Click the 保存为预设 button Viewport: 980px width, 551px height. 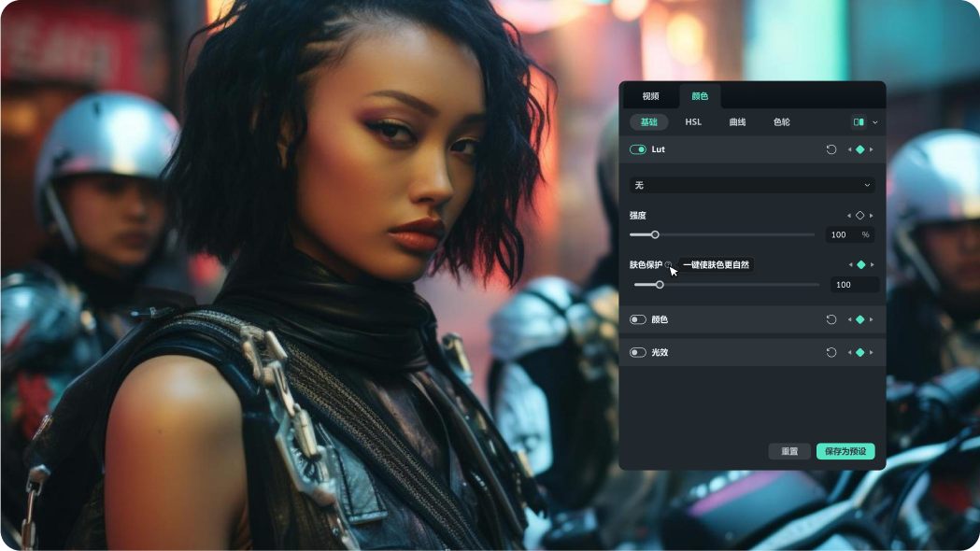tap(845, 451)
